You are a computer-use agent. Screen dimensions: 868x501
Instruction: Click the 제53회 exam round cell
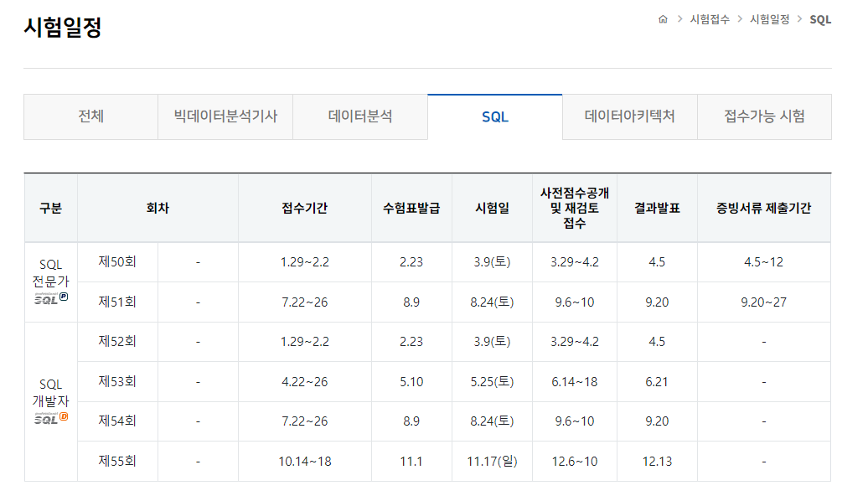[117, 381]
